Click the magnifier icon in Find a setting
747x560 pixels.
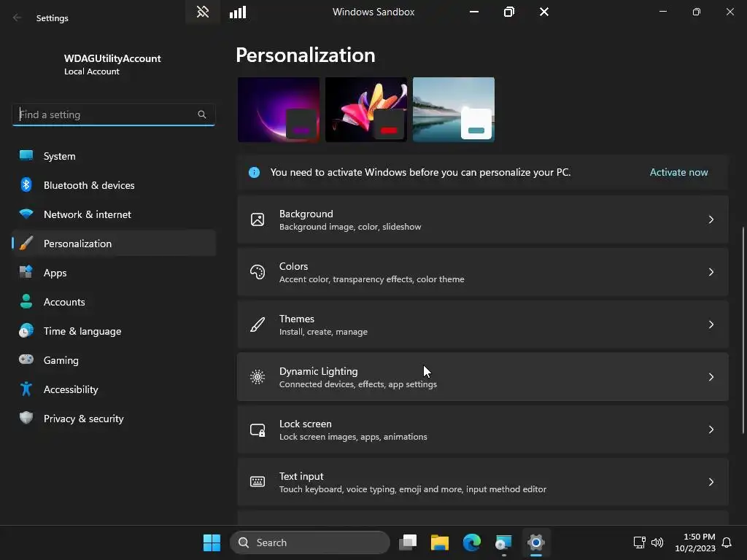pos(202,114)
